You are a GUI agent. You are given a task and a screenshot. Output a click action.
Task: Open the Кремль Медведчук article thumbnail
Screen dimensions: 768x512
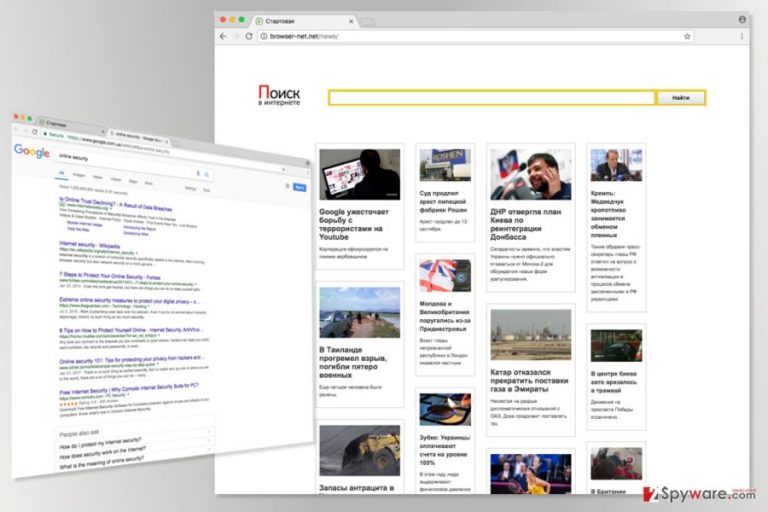616,165
